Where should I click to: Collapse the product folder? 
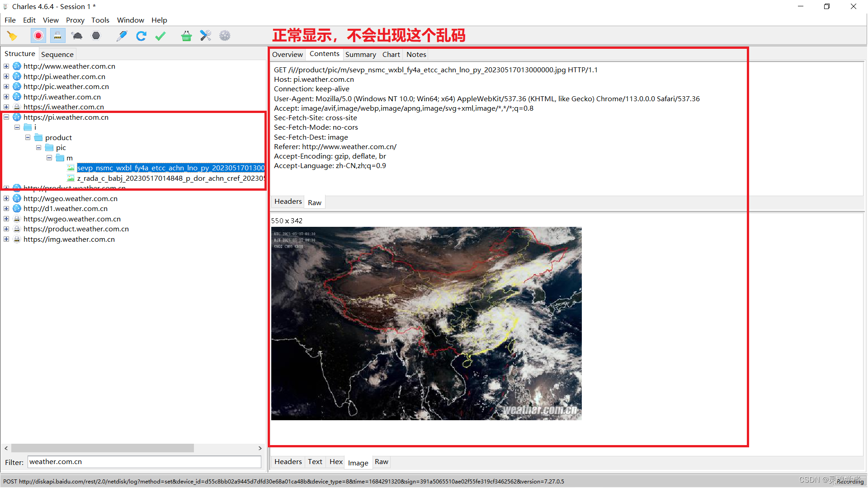coord(28,137)
